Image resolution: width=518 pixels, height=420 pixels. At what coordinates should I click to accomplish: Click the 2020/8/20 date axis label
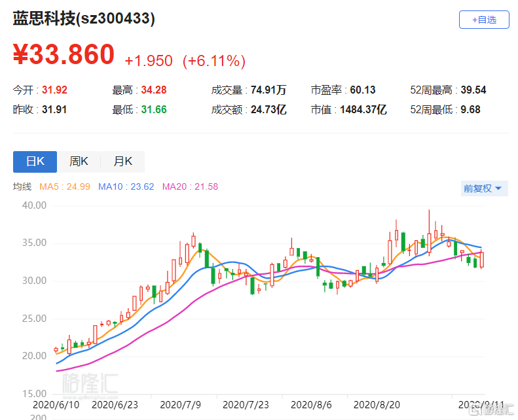[x=377, y=405]
